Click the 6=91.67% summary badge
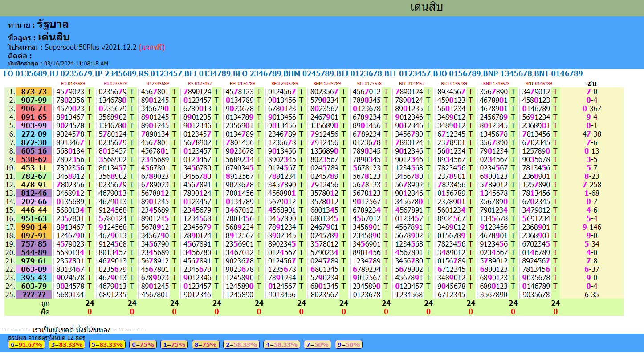The image size is (644, 356). tap(26, 344)
